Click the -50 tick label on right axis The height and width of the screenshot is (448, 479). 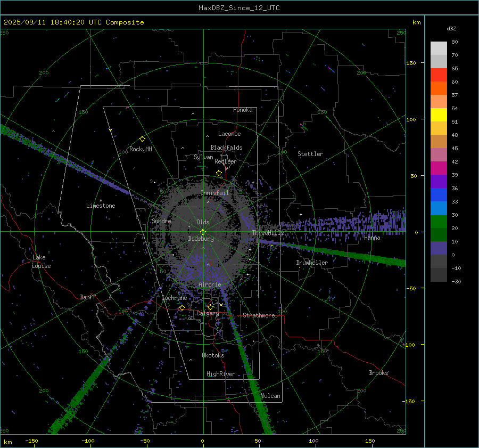[x=411, y=288]
